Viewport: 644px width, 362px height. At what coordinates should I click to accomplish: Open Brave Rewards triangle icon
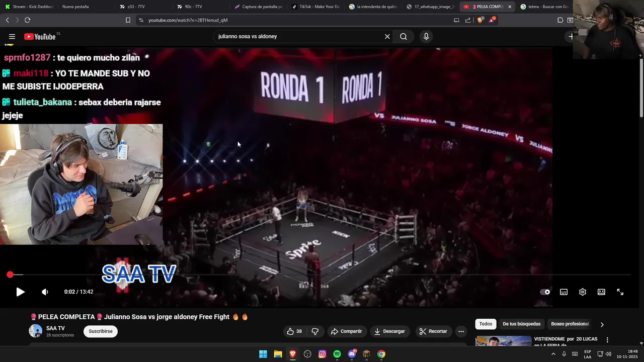pyautogui.click(x=492, y=20)
